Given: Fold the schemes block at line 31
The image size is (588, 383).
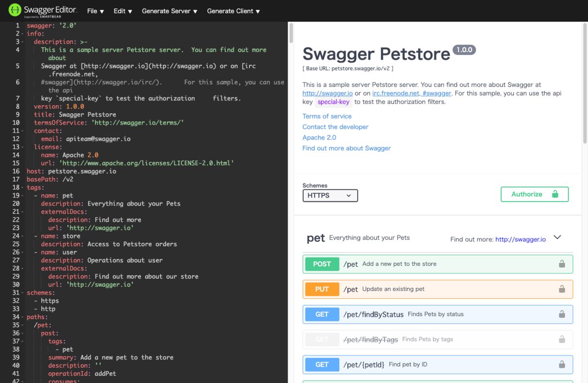Looking at the screenshot, I should coord(23,293).
